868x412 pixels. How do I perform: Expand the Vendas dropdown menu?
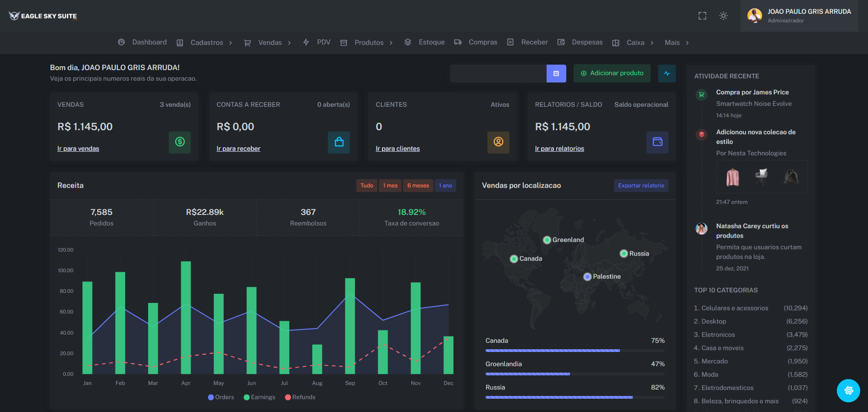[x=268, y=43]
